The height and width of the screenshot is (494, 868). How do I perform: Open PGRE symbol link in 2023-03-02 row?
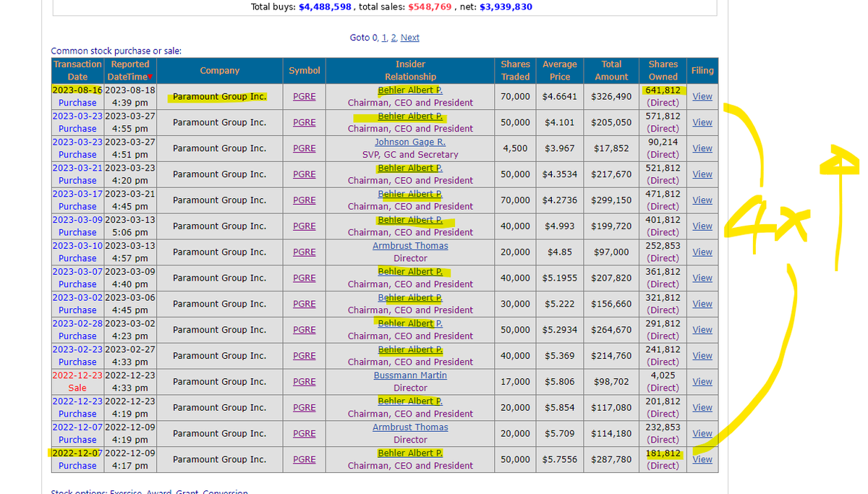tap(305, 304)
